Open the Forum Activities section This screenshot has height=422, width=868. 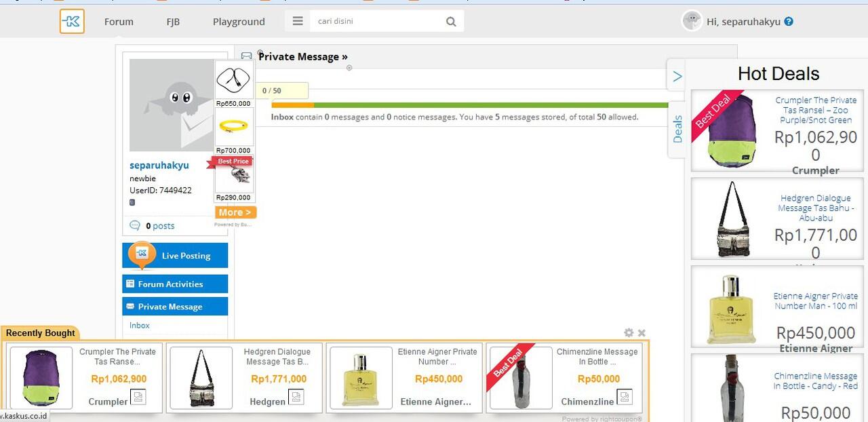click(175, 284)
